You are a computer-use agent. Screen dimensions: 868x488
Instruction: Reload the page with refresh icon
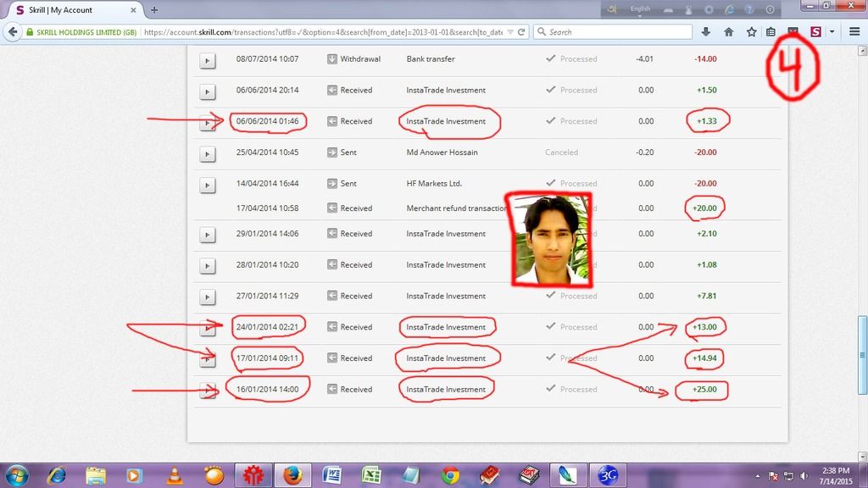coord(521,32)
